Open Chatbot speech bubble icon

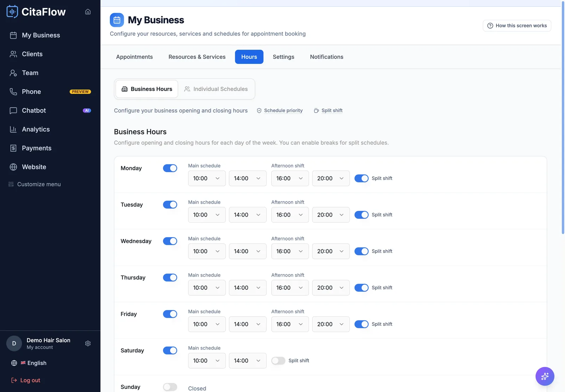point(13,110)
